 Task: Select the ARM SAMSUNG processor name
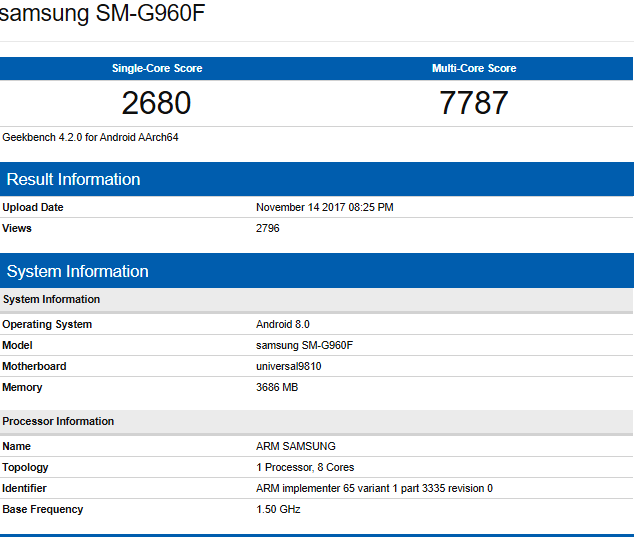(x=296, y=447)
